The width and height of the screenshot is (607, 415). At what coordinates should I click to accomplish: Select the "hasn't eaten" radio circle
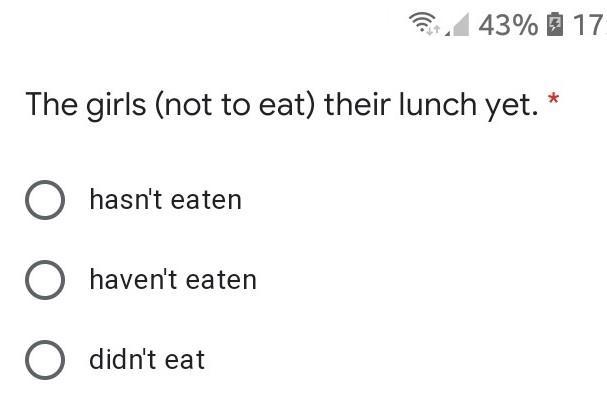point(45,200)
